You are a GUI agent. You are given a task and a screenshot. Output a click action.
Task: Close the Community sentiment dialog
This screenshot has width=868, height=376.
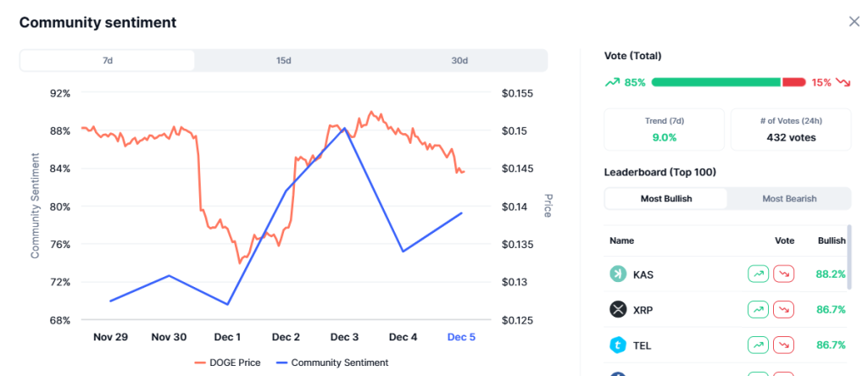(x=854, y=22)
